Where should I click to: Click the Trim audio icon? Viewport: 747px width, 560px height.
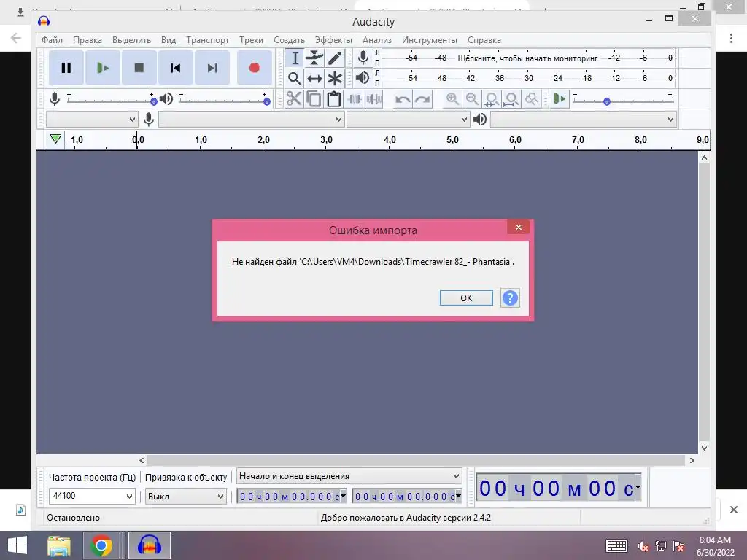355,99
